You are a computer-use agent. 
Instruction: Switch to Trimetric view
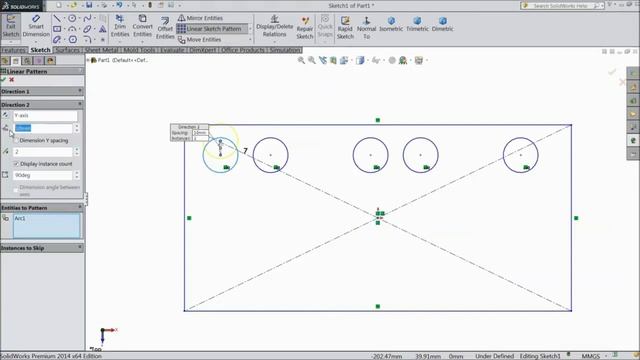tap(417, 24)
